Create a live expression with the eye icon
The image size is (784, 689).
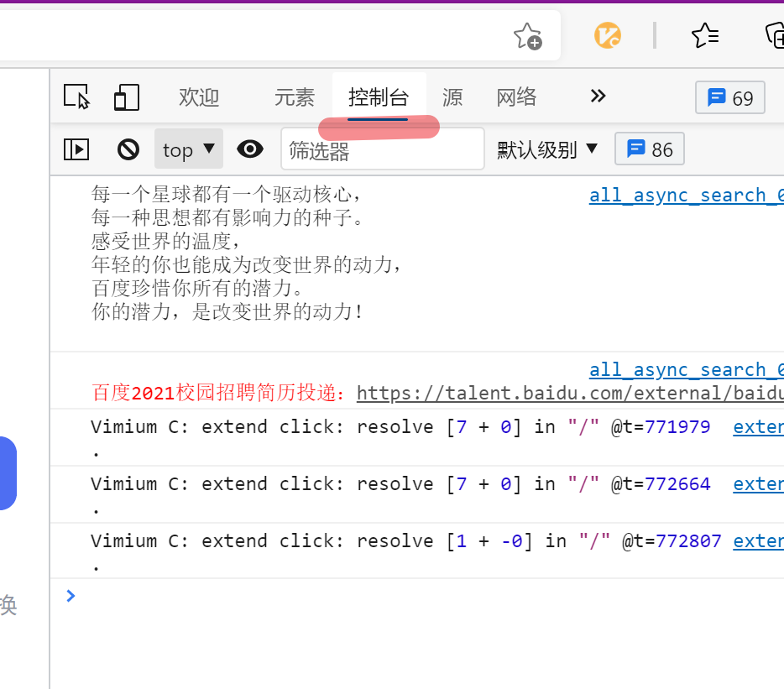coord(249,149)
